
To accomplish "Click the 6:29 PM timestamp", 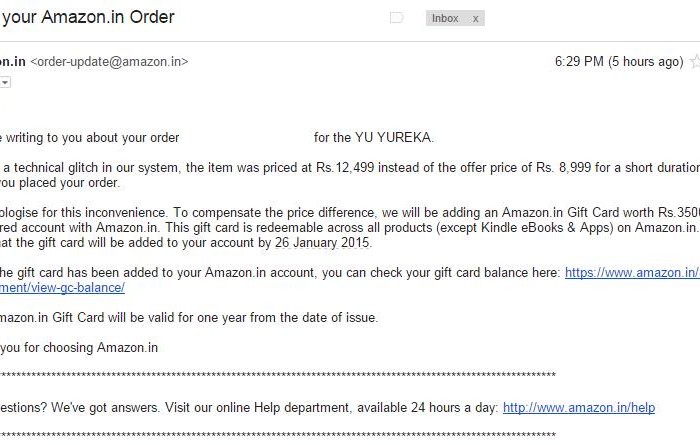I will point(579,62).
